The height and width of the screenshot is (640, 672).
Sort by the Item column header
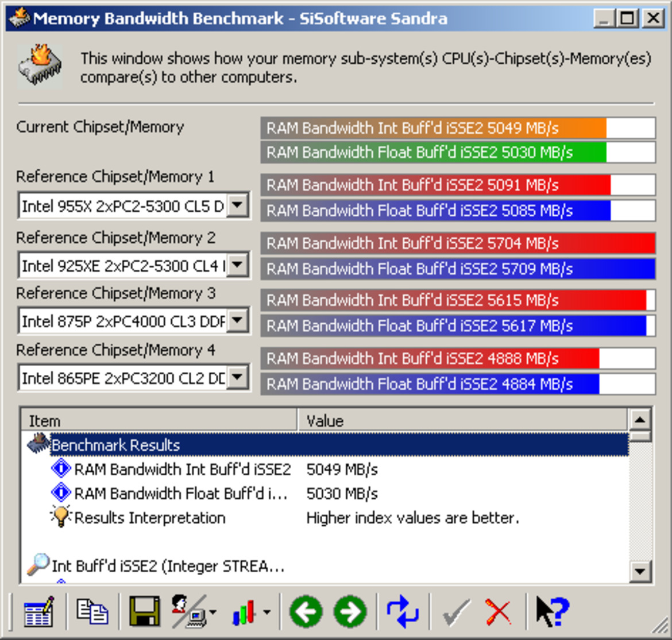[159, 421]
